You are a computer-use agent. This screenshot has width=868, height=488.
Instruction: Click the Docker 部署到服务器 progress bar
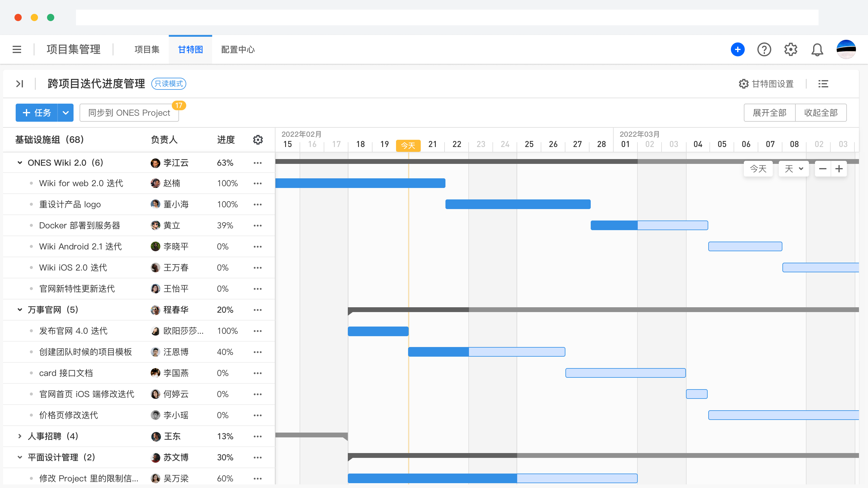[649, 225]
